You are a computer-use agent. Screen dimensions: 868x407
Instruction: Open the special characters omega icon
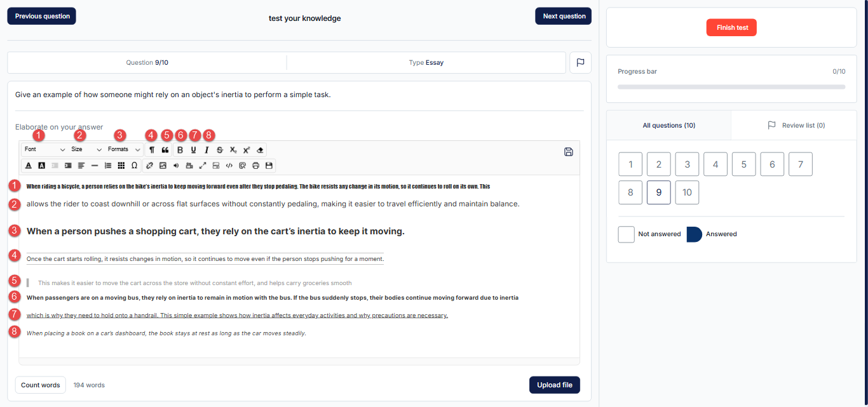click(x=134, y=165)
